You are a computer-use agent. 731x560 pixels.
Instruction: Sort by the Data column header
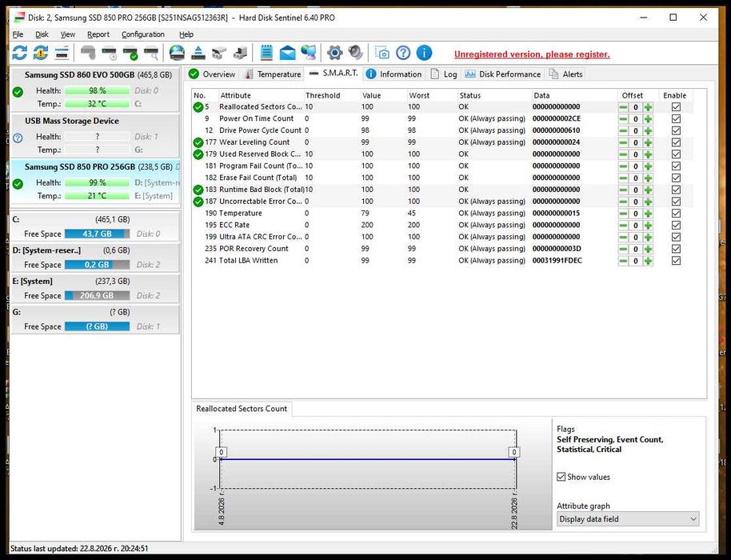574,95
